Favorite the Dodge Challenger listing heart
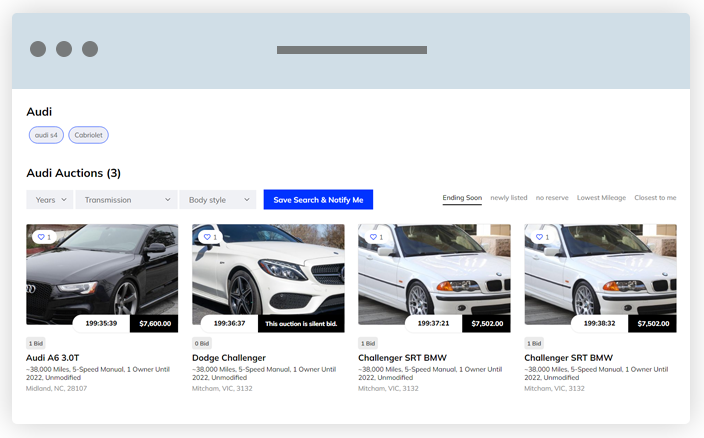This screenshot has width=704, height=438. point(207,237)
